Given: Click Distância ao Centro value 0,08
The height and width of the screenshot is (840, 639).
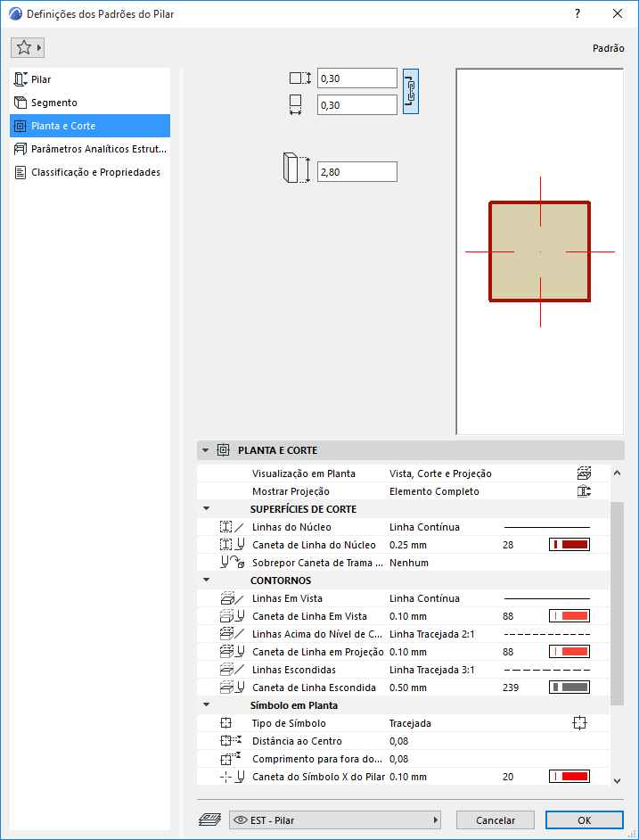Looking at the screenshot, I should point(398,741).
